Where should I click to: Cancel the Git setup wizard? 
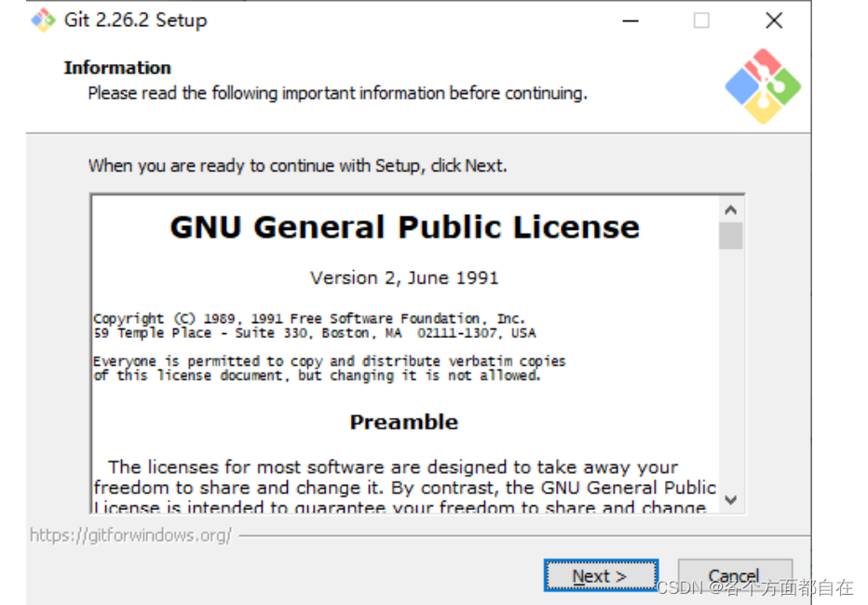point(735,575)
